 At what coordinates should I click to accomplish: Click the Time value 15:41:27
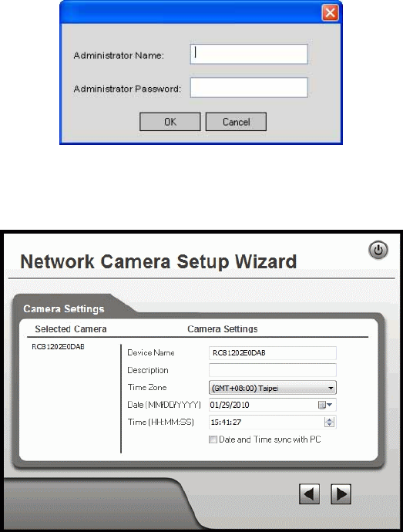click(x=226, y=422)
